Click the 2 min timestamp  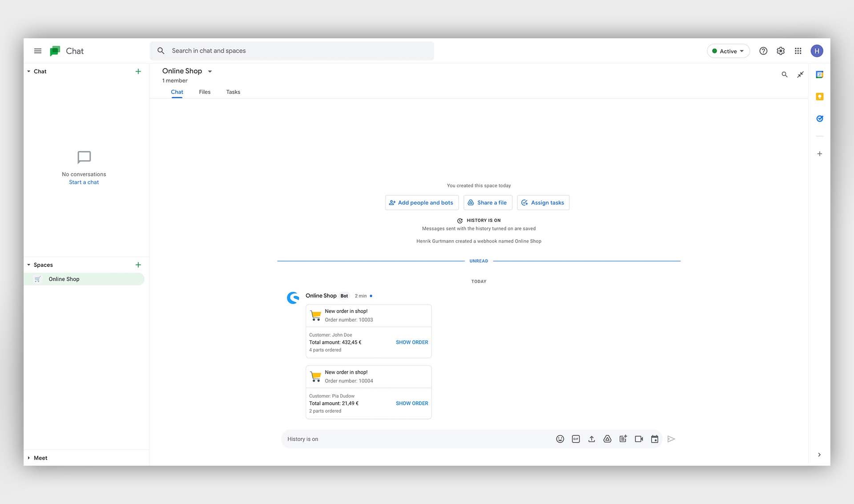(361, 296)
